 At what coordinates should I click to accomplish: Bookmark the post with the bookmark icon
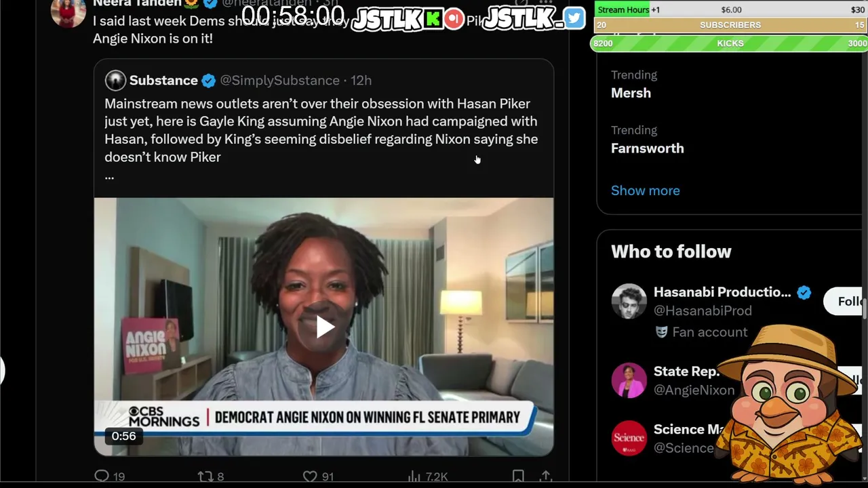(518, 476)
